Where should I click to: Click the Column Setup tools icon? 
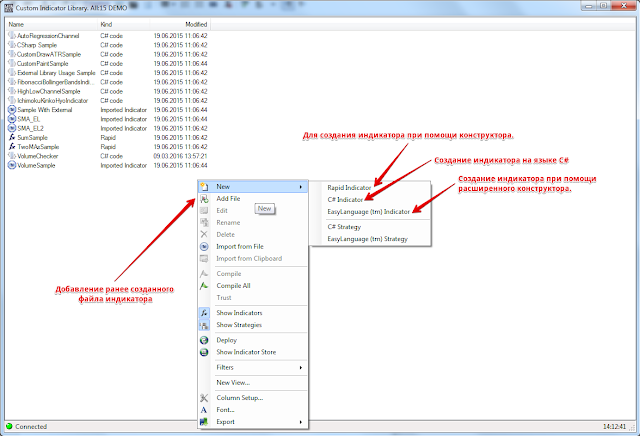(x=204, y=398)
